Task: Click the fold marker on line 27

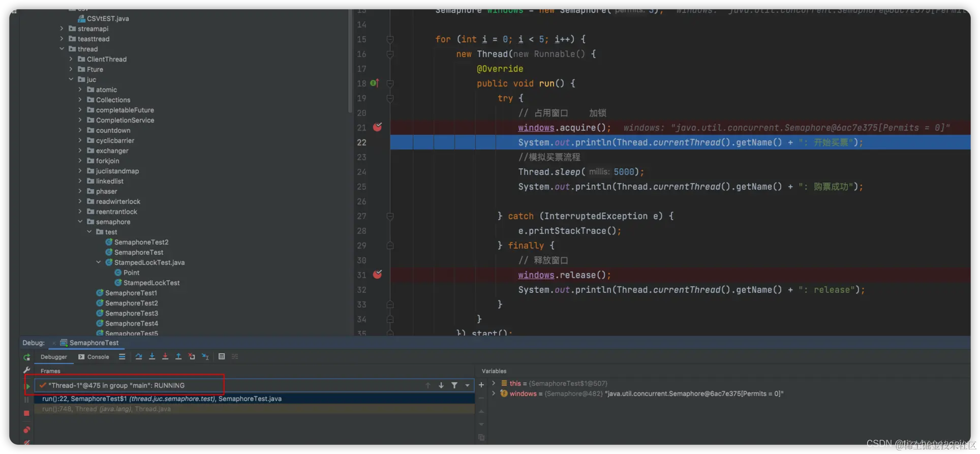Action: tap(390, 216)
